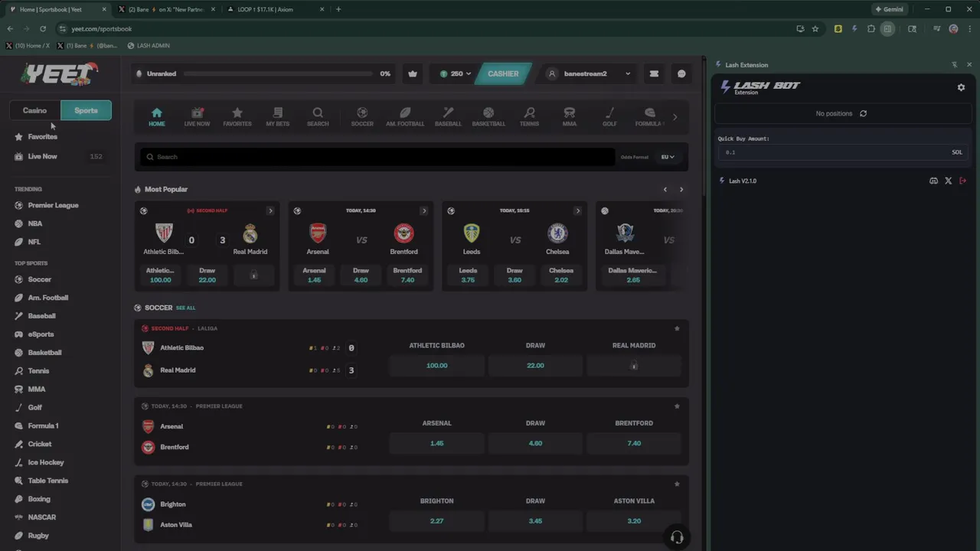Viewport: 980px width, 551px height.
Task: Bookmark this page with star icon
Action: click(x=815, y=28)
